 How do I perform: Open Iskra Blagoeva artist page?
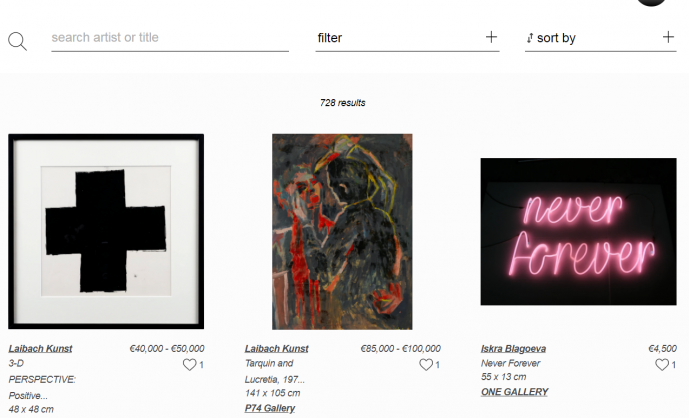(x=513, y=349)
